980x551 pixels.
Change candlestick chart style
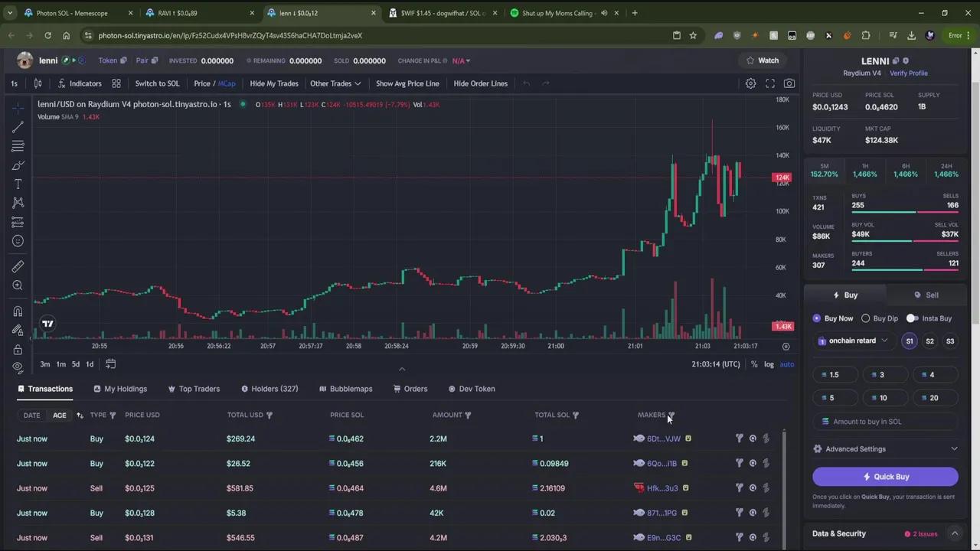38,83
